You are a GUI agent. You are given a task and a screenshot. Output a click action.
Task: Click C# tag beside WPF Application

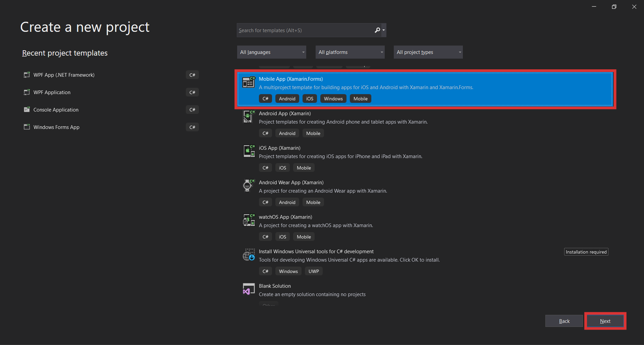(192, 92)
